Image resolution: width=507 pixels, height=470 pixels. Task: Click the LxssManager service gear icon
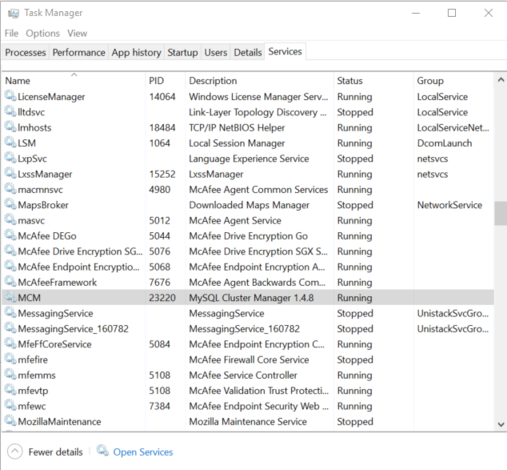10,173
